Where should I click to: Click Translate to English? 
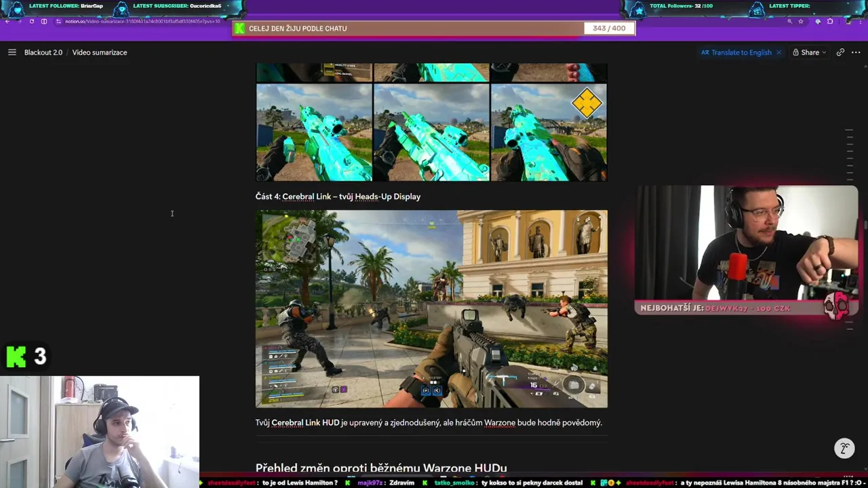(x=736, y=52)
